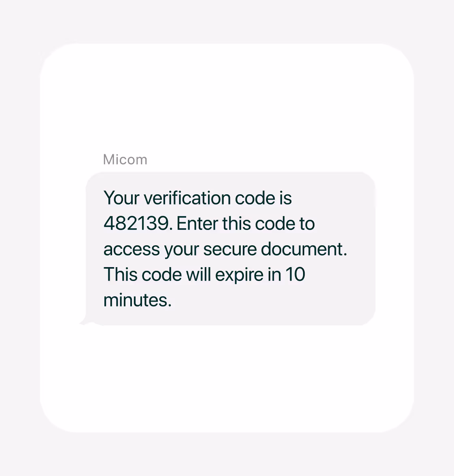
Task: Click the word "access" in the message
Action: click(x=132, y=249)
